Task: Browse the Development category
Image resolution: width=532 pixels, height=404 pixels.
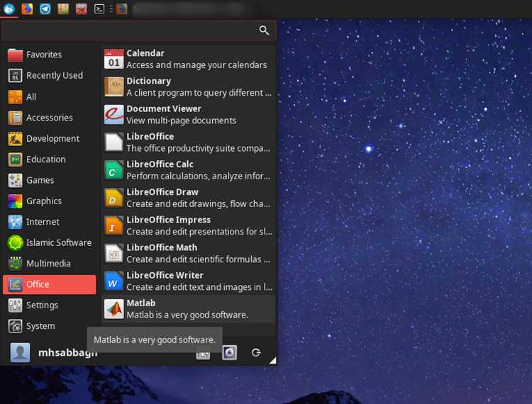Action: pos(50,138)
